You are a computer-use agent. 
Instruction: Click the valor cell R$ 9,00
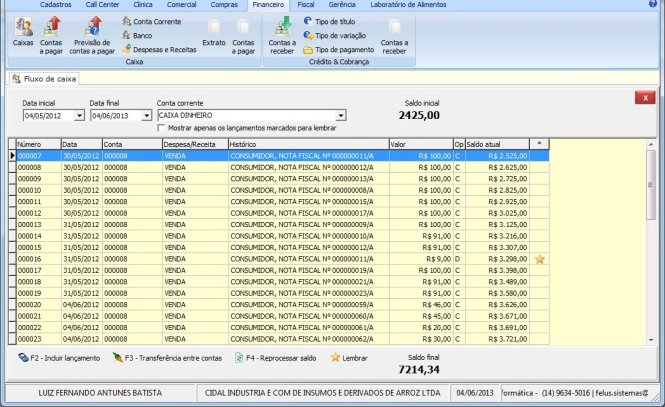click(x=421, y=259)
